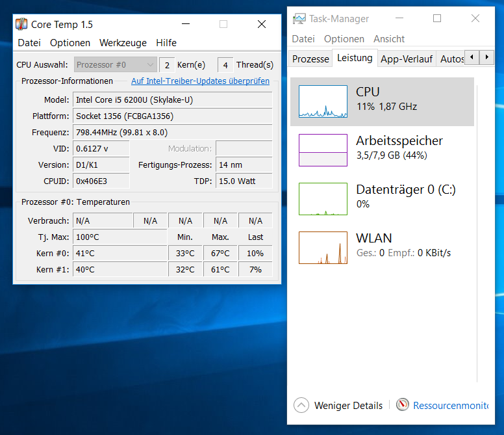The width and height of the screenshot is (504, 435).
Task: Click Kern #0 max temperature 67°C
Action: pos(220,254)
